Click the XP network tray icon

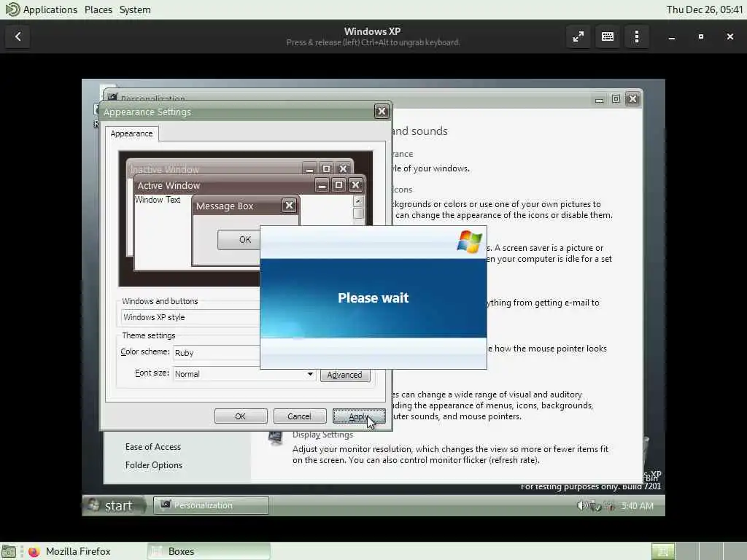(x=595, y=506)
